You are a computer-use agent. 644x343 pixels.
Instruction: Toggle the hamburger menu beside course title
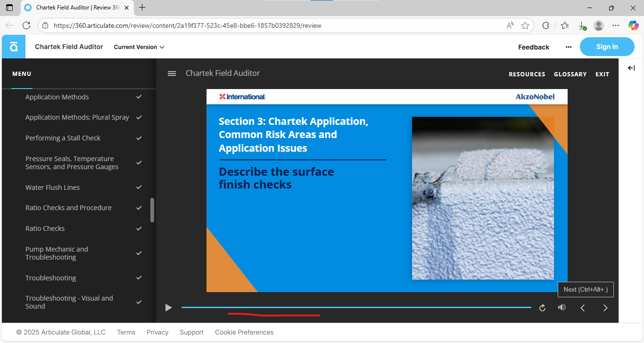tap(172, 73)
